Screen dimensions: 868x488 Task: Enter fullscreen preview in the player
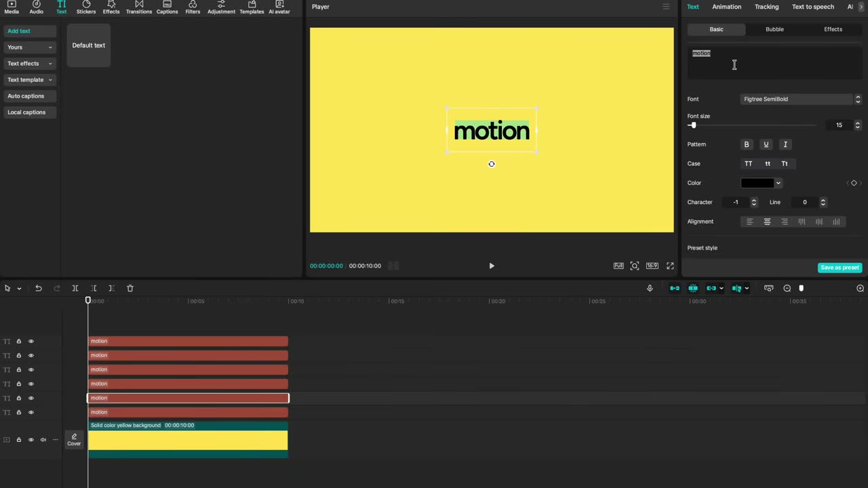[x=670, y=266]
